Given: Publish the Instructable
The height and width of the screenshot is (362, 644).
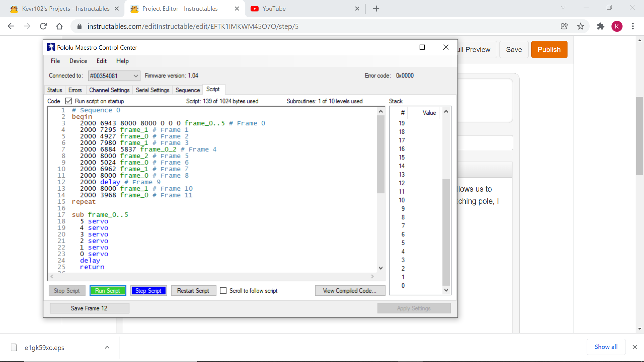Looking at the screenshot, I should tap(549, 49).
